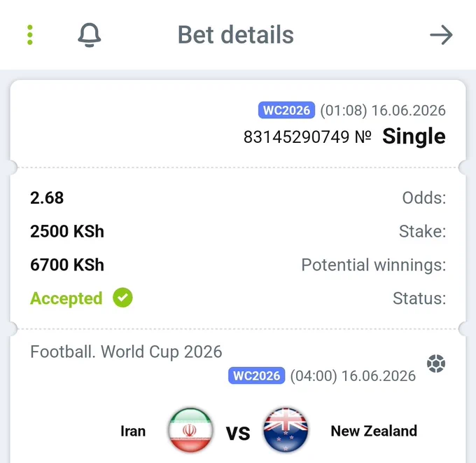Click the top WC2026 badge

tap(286, 110)
